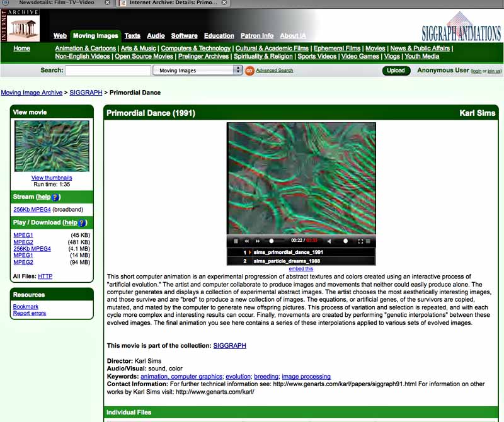Open the Play / Download help icon
The width and height of the screenshot is (504, 422).
82,222
